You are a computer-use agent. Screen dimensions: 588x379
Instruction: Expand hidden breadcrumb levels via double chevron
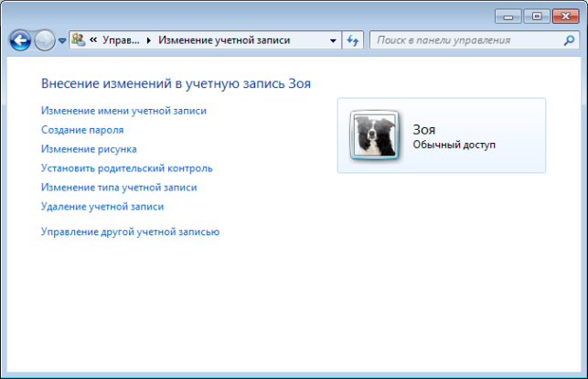pos(93,39)
